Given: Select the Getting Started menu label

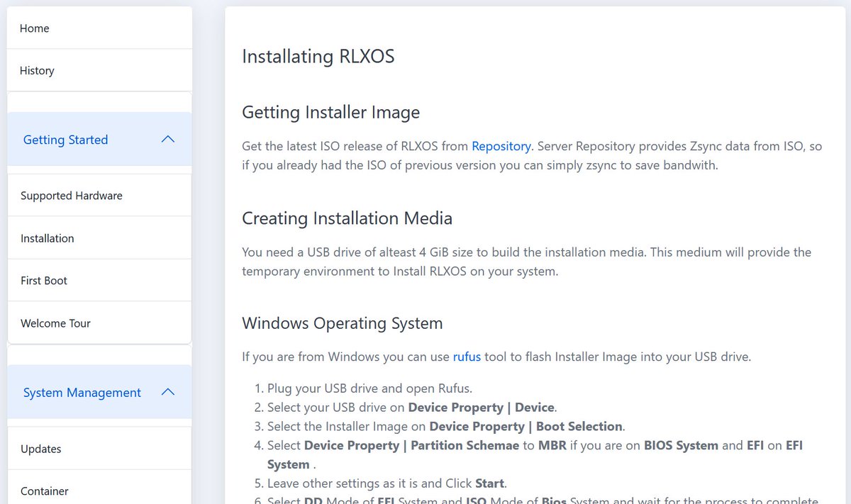Looking at the screenshot, I should [x=65, y=139].
